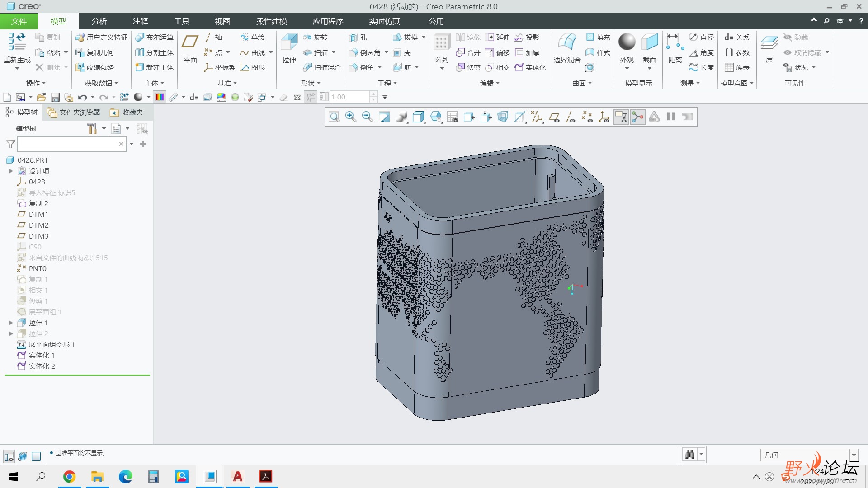Click Zoom In in graphics toolbar
This screenshot has height=488, width=868.
(351, 117)
